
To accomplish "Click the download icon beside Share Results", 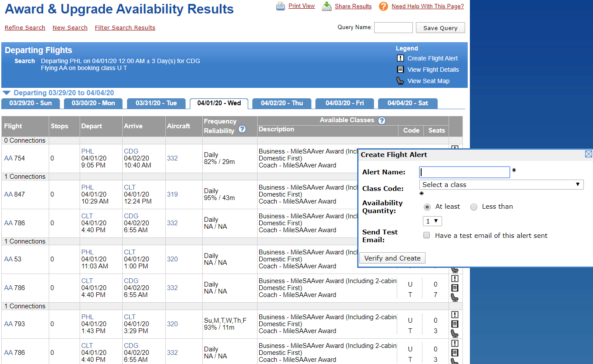I will (x=327, y=6).
